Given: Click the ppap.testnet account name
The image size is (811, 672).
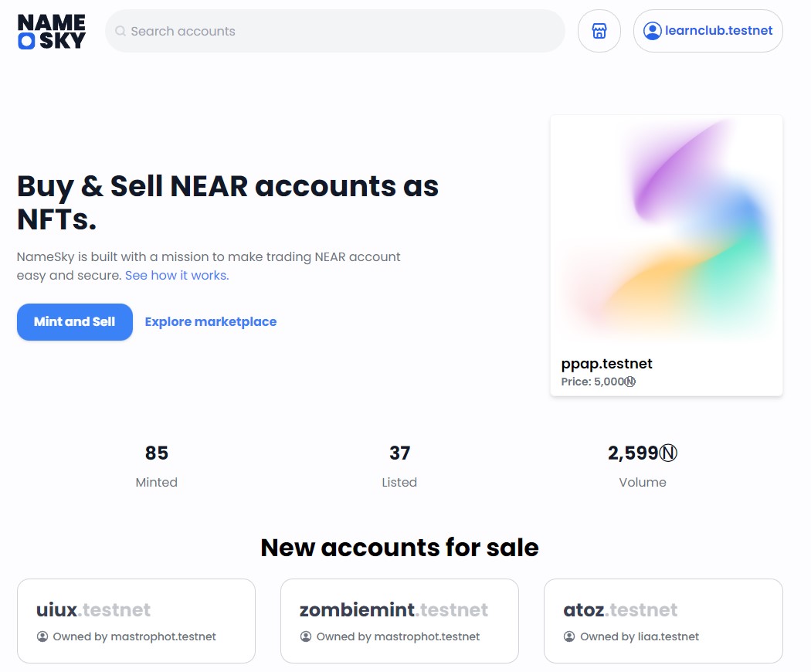Looking at the screenshot, I should point(606,364).
